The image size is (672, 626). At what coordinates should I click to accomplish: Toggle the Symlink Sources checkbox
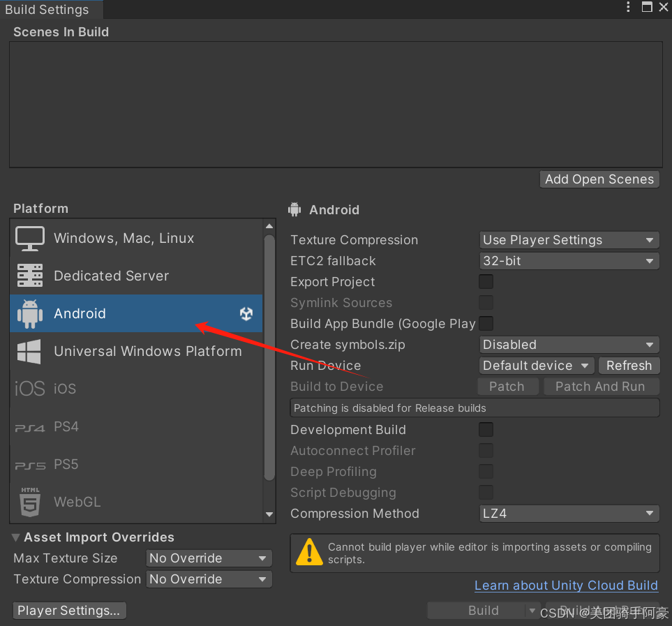[486, 302]
